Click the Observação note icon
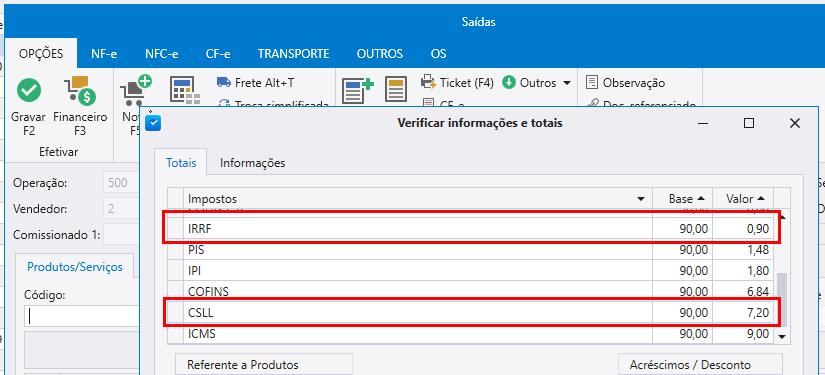 (592, 83)
